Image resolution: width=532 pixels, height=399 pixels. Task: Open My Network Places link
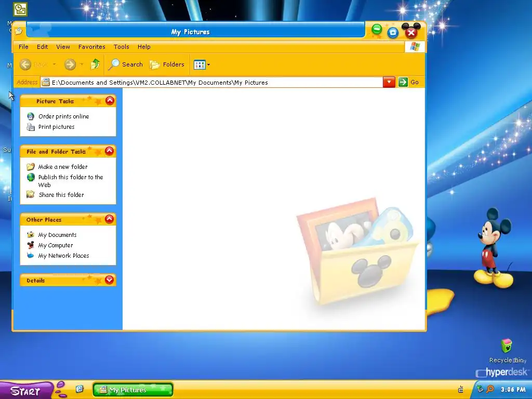point(63,256)
